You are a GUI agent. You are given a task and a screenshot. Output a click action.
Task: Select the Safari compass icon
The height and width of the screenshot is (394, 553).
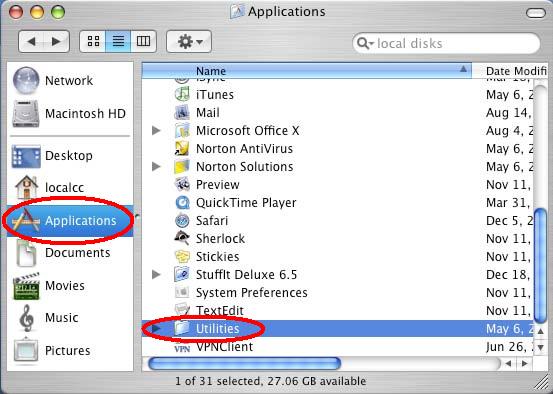[x=182, y=220]
